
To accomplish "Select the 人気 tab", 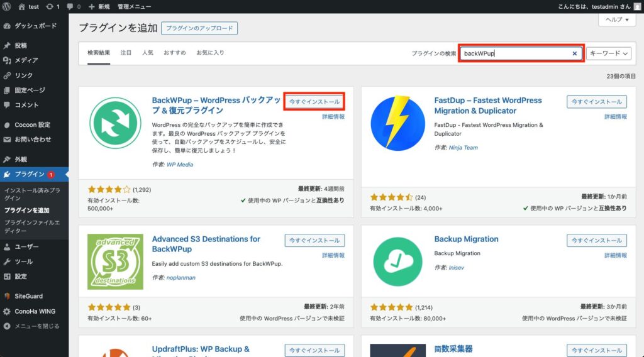I will click(148, 53).
